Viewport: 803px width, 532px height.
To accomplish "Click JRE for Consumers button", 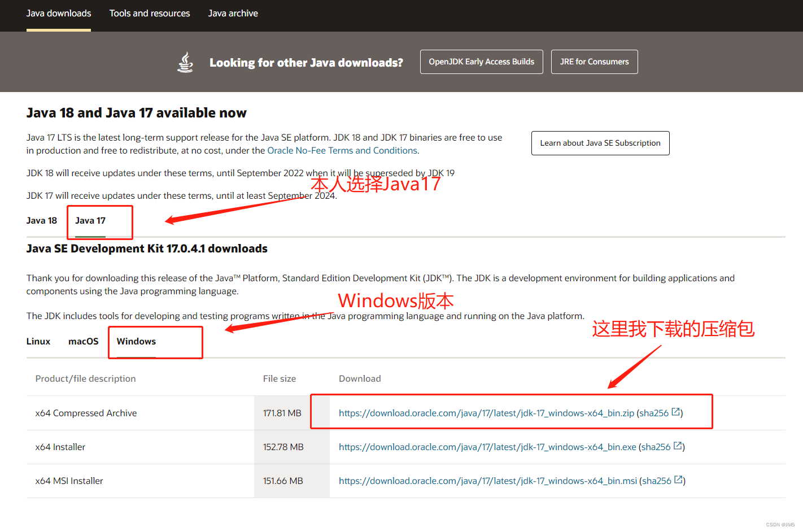I will point(595,62).
